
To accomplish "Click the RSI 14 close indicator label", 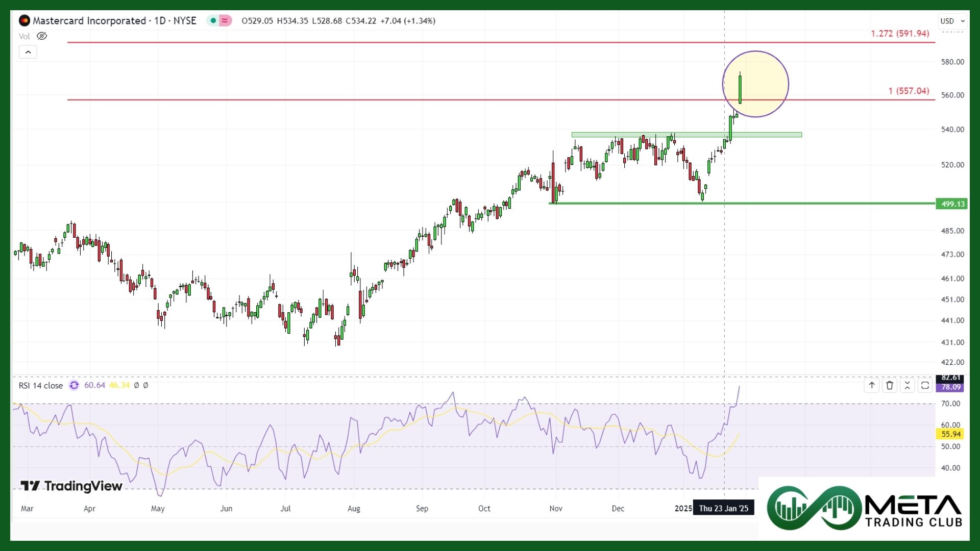I will pyautogui.click(x=41, y=386).
